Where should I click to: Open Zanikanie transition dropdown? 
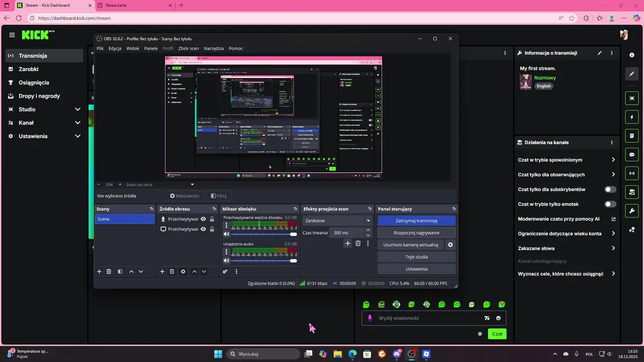(338, 221)
